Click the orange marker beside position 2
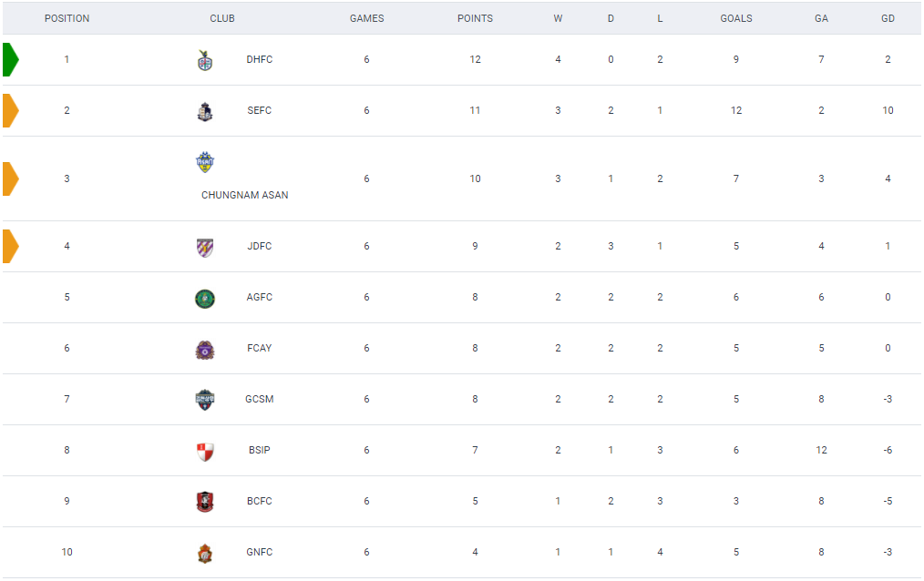Viewport: 924px width, 581px height. [10, 110]
